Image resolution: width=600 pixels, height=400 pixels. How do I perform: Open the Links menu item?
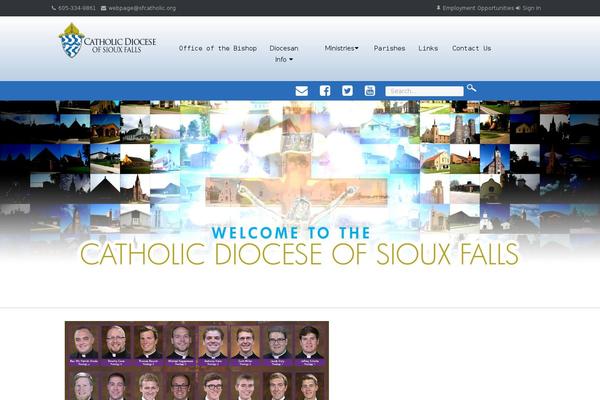tap(428, 48)
